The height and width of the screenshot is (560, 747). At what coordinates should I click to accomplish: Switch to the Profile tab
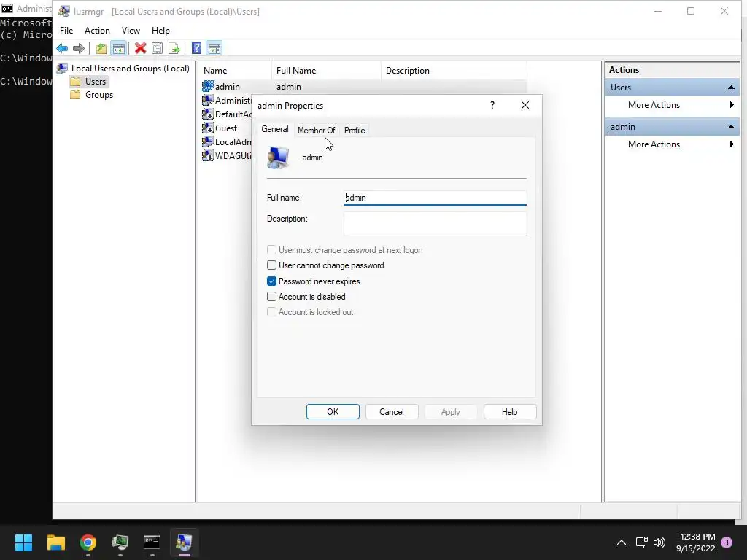point(355,130)
